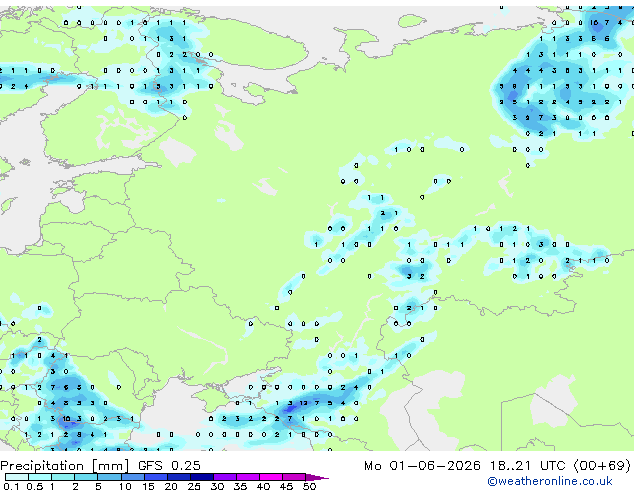
Task: Click the legend label '25'
Action: (x=194, y=486)
